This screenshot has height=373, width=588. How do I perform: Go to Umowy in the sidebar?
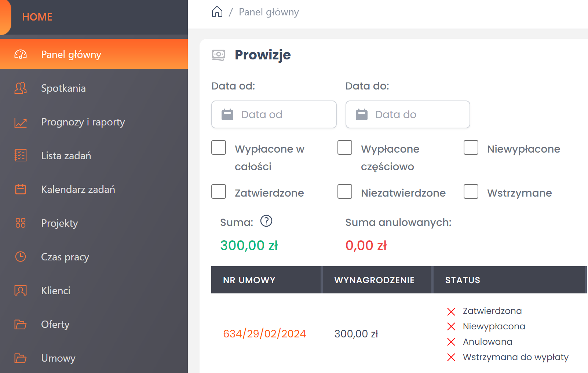pos(58,358)
